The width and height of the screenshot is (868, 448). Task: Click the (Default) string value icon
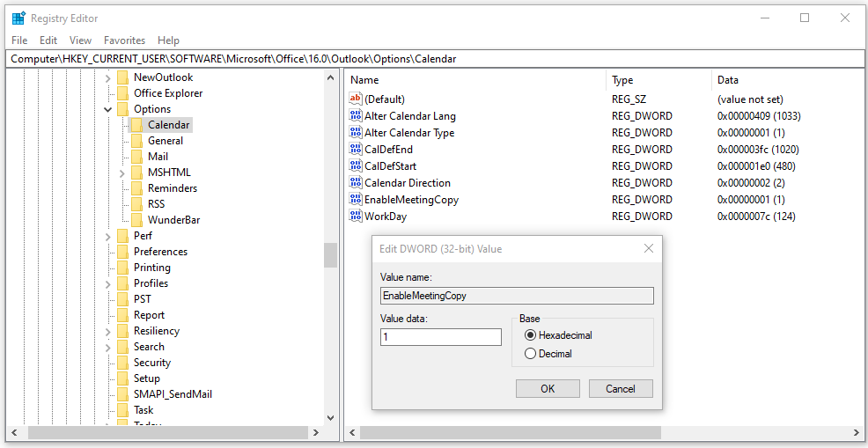tap(356, 99)
